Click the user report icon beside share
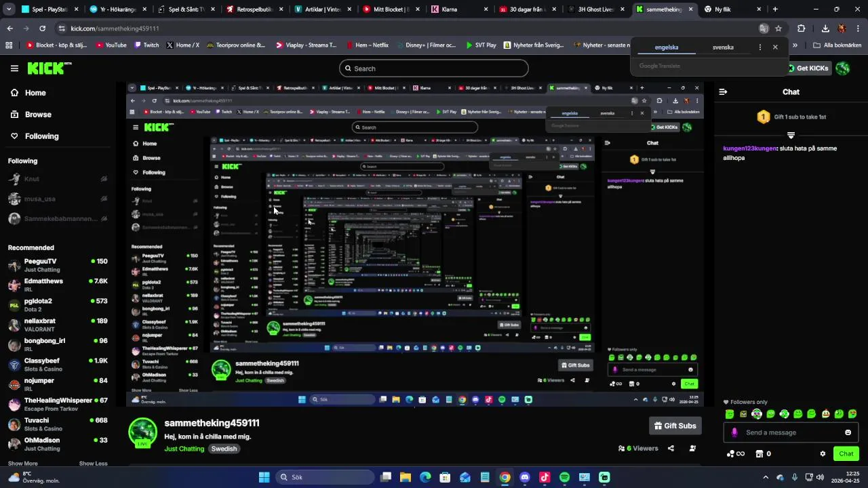Screen dimensions: 868x488 [692, 448]
